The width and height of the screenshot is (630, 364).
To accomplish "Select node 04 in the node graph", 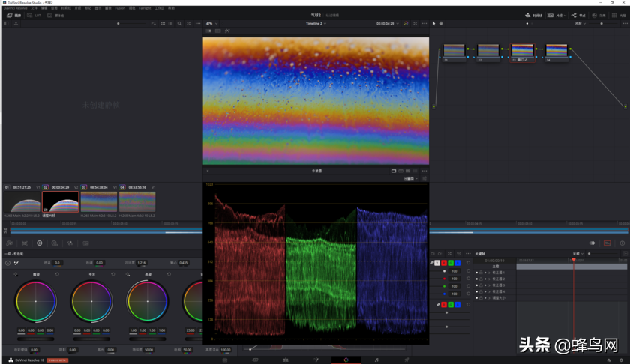I will 556,51.
